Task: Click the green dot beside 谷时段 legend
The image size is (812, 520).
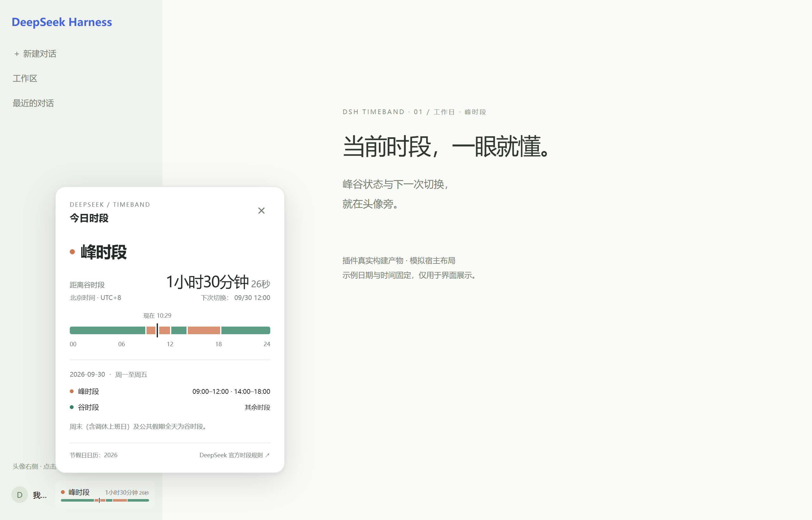Action: pyautogui.click(x=72, y=407)
